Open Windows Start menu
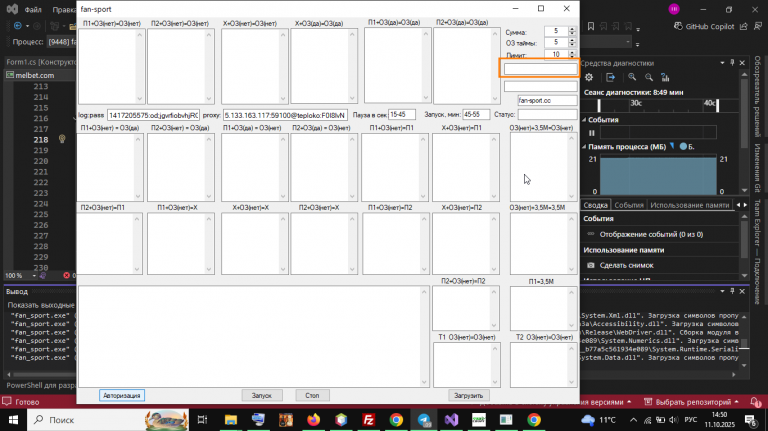 [13, 420]
